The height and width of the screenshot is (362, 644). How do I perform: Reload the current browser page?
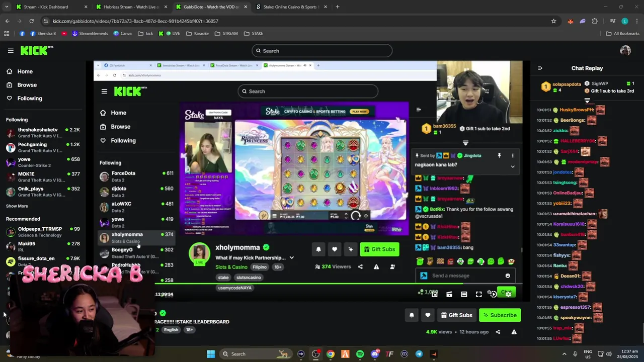[31, 21]
